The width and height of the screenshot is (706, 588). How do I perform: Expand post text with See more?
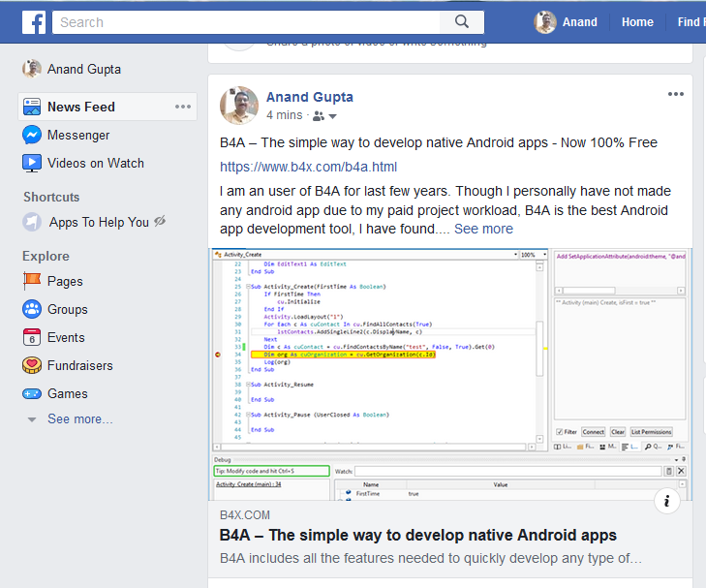point(483,229)
